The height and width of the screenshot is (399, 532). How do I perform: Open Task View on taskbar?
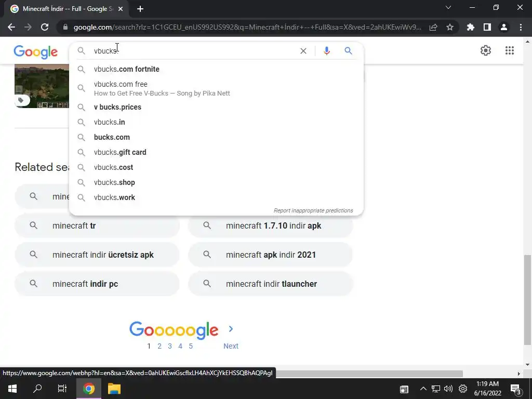(62, 389)
